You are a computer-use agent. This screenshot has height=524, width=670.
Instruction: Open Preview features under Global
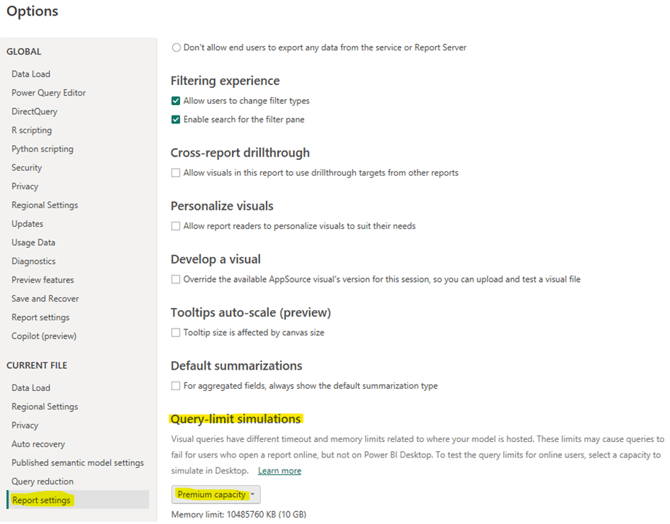point(42,280)
